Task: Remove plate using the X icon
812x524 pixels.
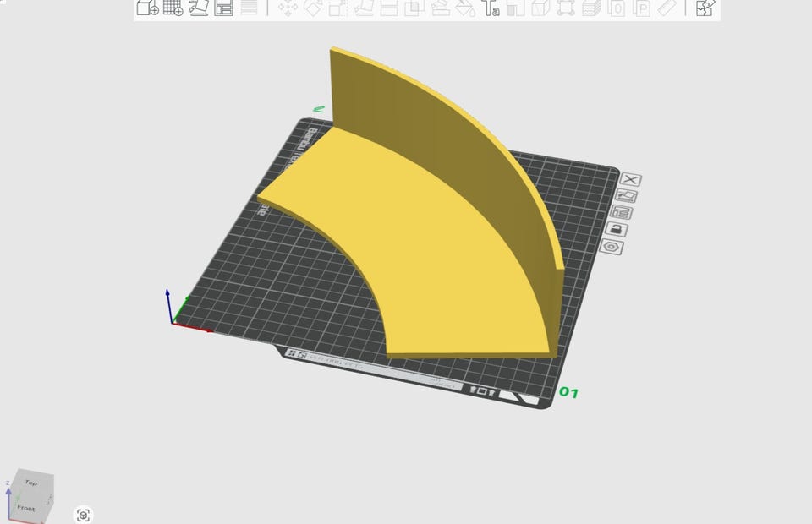Action: [630, 179]
